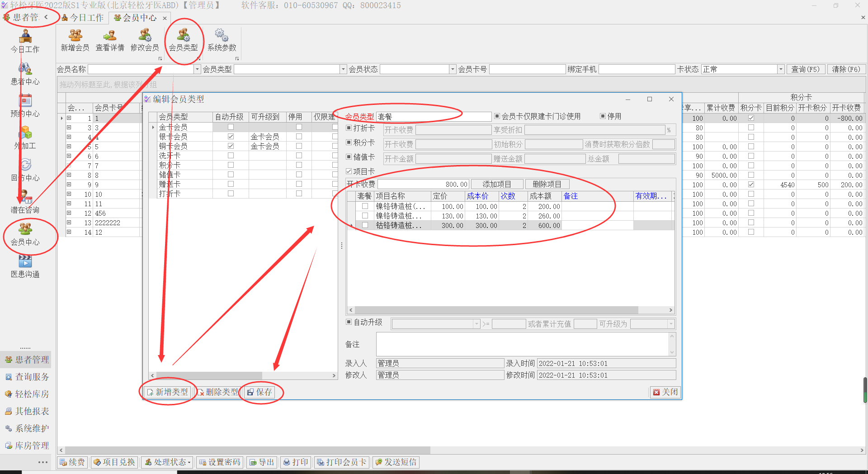Open 医患沟通 sidebar icon

(x=25, y=266)
